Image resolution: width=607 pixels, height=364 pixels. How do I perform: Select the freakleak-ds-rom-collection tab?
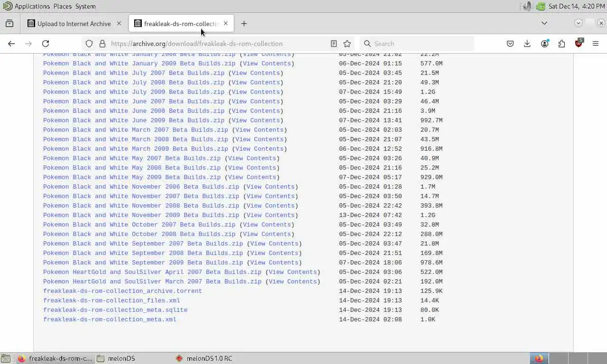tap(182, 23)
